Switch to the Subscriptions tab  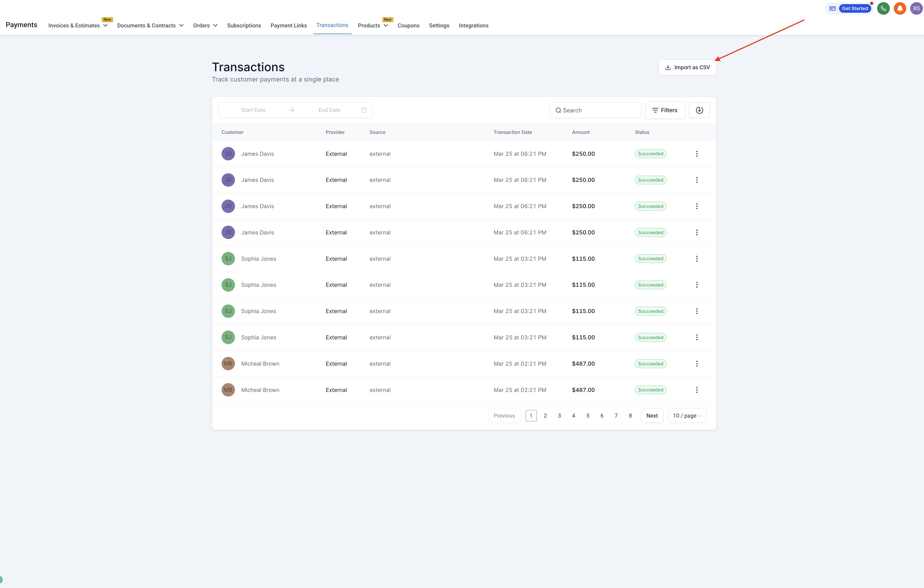coord(244,26)
